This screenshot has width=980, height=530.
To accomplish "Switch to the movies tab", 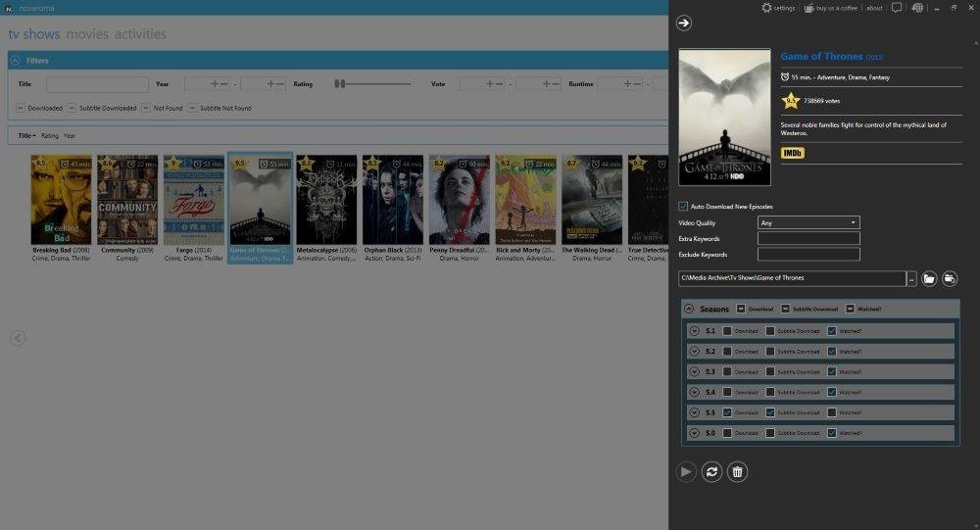I will [87, 33].
